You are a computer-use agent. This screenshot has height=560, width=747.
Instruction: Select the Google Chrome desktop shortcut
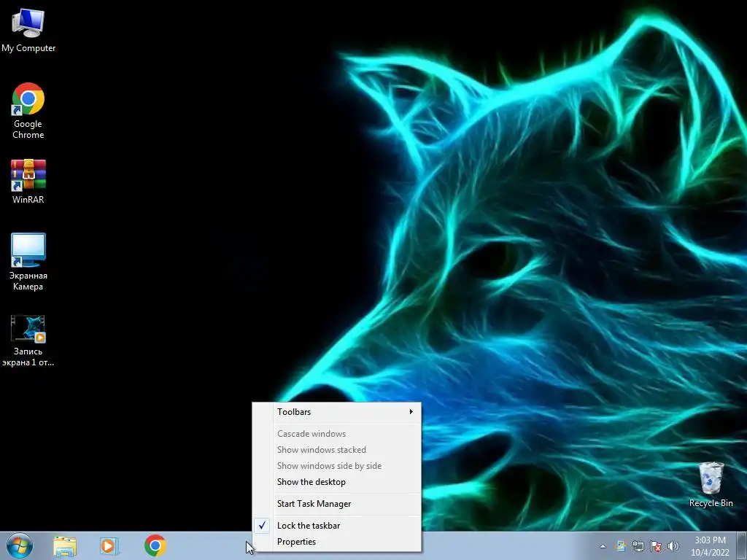pyautogui.click(x=28, y=111)
